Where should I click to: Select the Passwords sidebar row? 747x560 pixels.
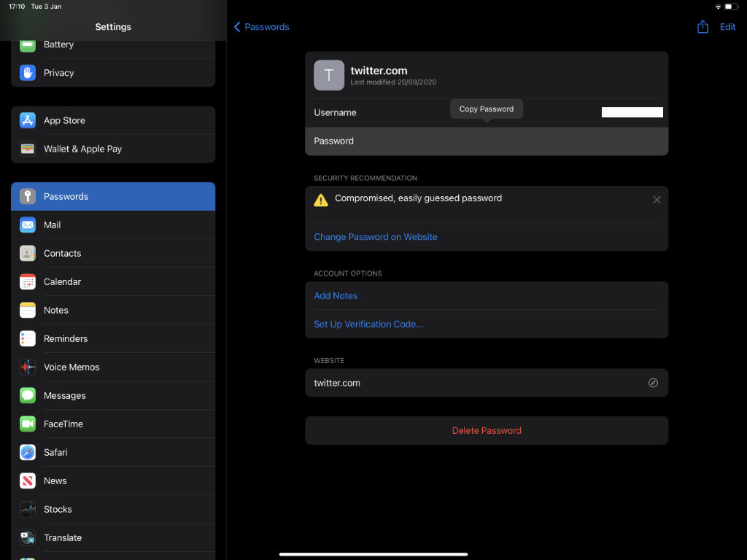[113, 196]
